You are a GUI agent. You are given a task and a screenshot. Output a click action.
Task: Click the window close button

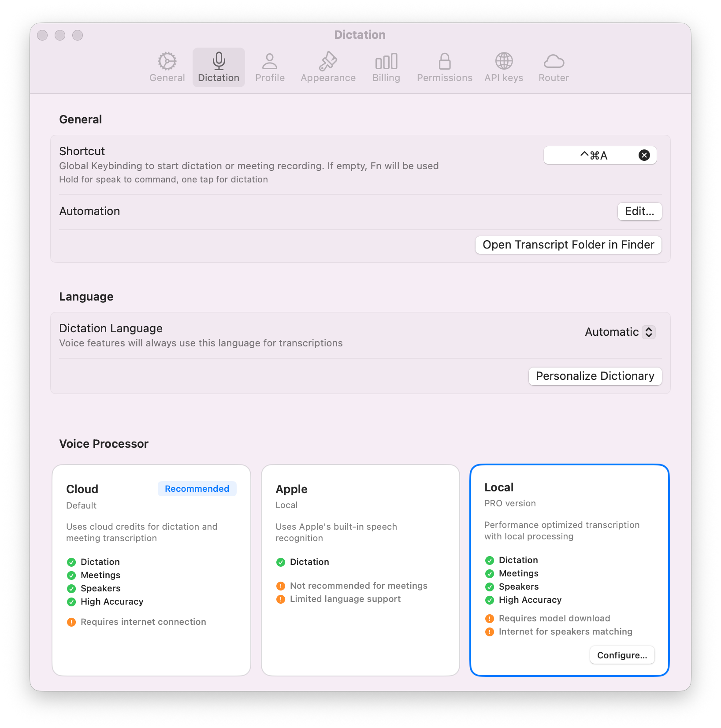pyautogui.click(x=42, y=35)
